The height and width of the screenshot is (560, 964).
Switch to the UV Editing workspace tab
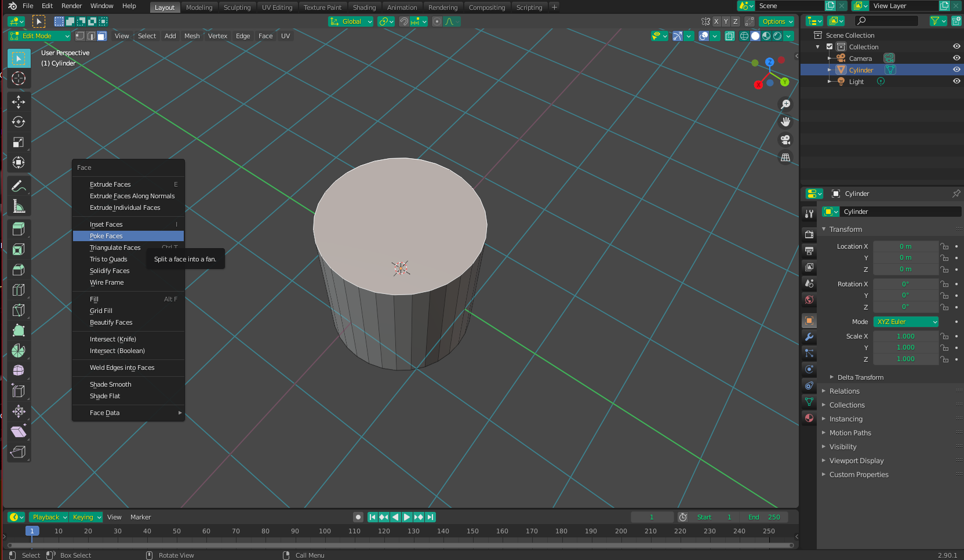pyautogui.click(x=277, y=8)
